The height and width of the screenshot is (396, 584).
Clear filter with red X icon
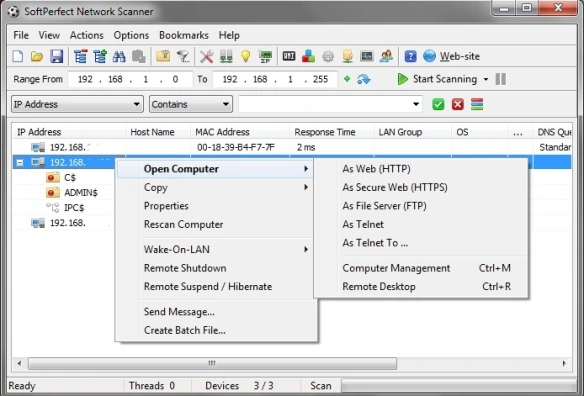(x=458, y=104)
